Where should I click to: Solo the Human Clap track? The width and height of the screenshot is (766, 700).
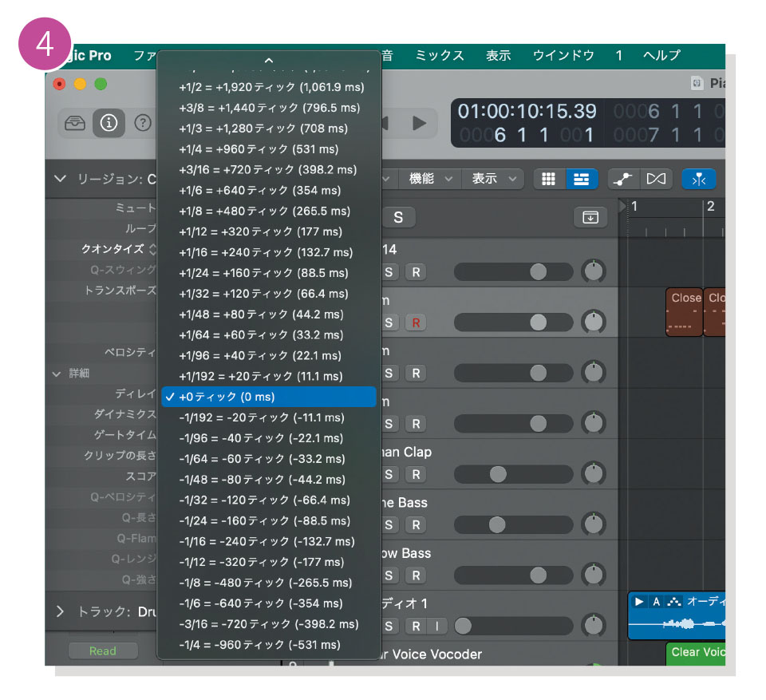click(x=388, y=474)
